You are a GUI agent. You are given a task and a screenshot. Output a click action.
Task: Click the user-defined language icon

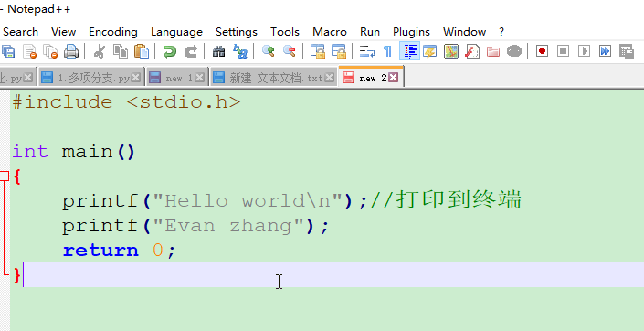(x=430, y=51)
